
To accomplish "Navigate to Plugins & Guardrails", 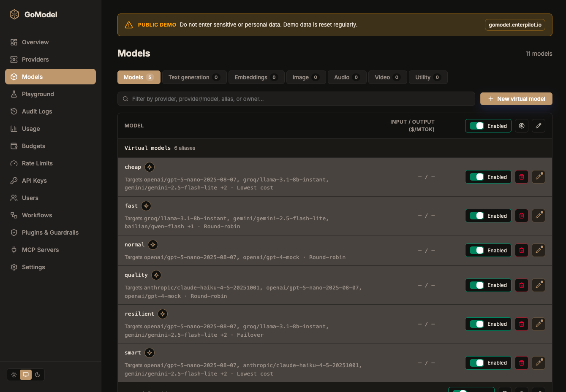I will (x=50, y=232).
